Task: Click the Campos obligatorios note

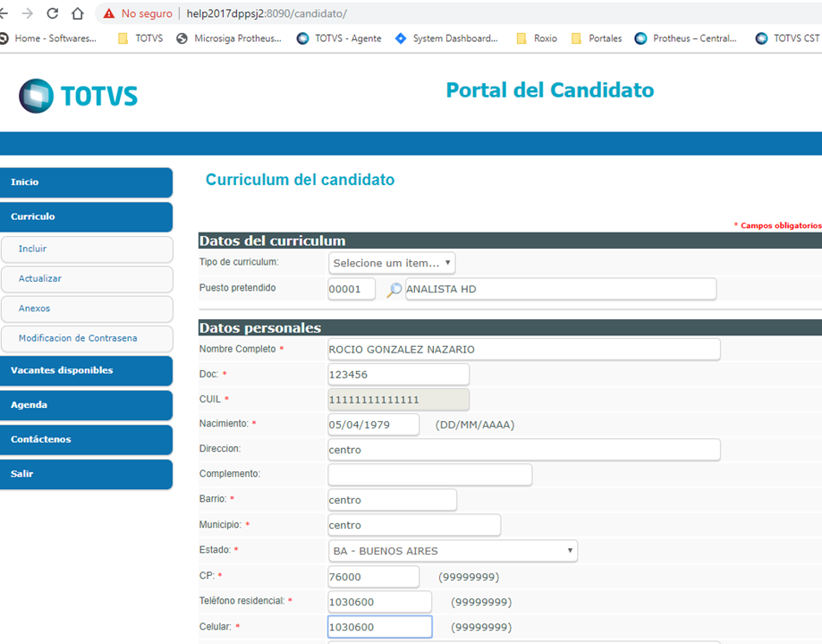Action: coord(777,225)
